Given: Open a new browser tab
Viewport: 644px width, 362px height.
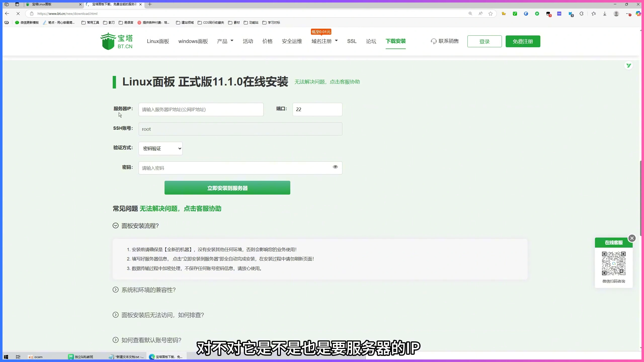Looking at the screenshot, I should pos(150,4).
